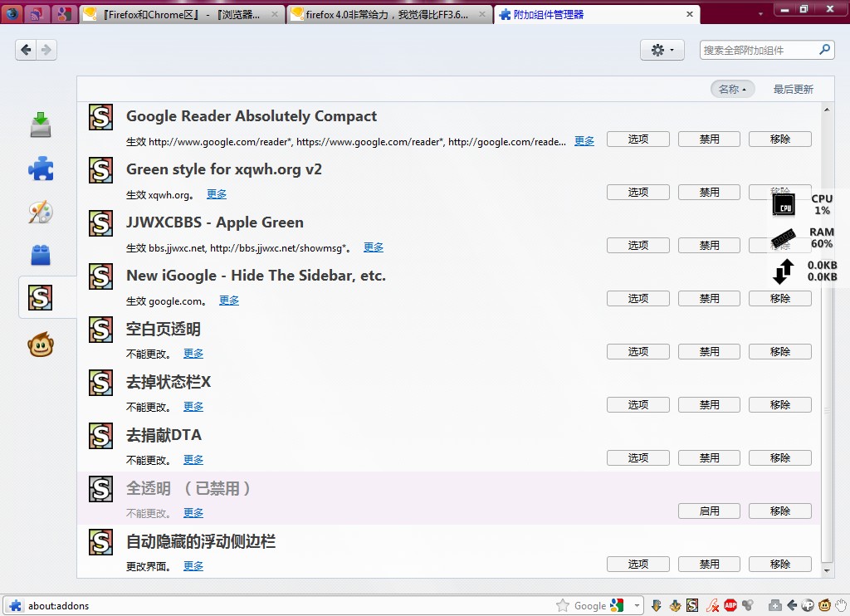Image resolution: width=850 pixels, height=616 pixels.
Task: Show 更多 for New iGoogle style
Action: pos(229,301)
